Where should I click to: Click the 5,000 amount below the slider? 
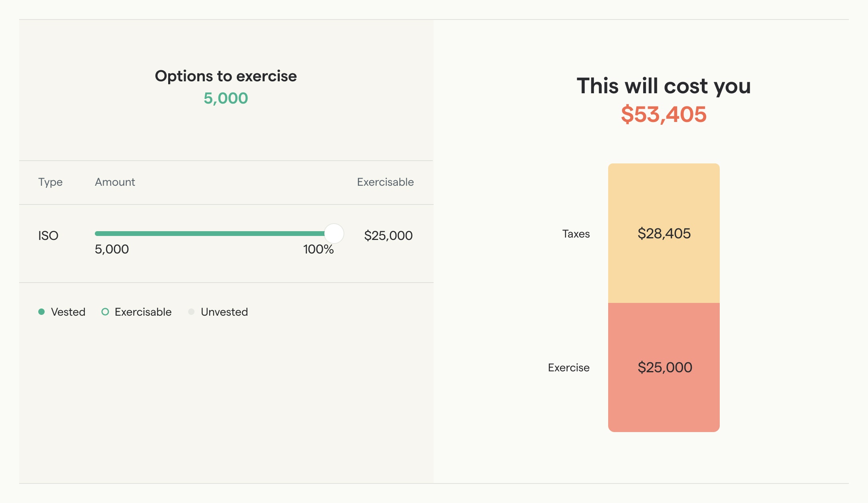(x=112, y=250)
